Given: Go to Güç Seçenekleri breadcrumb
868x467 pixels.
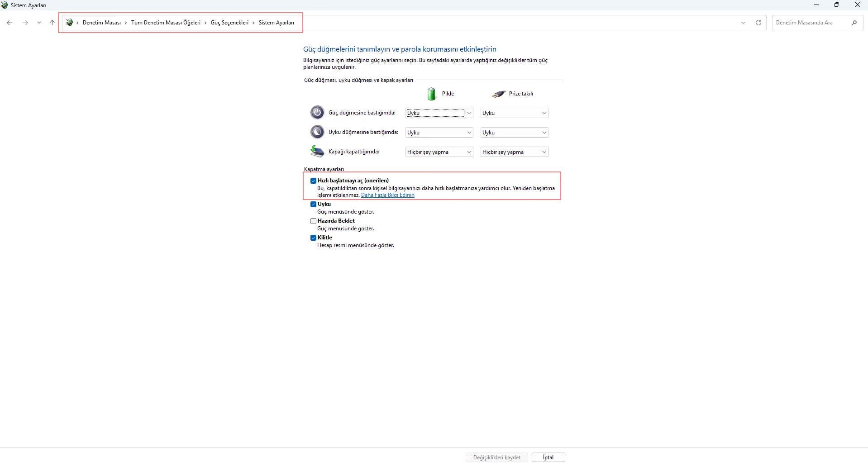Looking at the screenshot, I should (229, 23).
